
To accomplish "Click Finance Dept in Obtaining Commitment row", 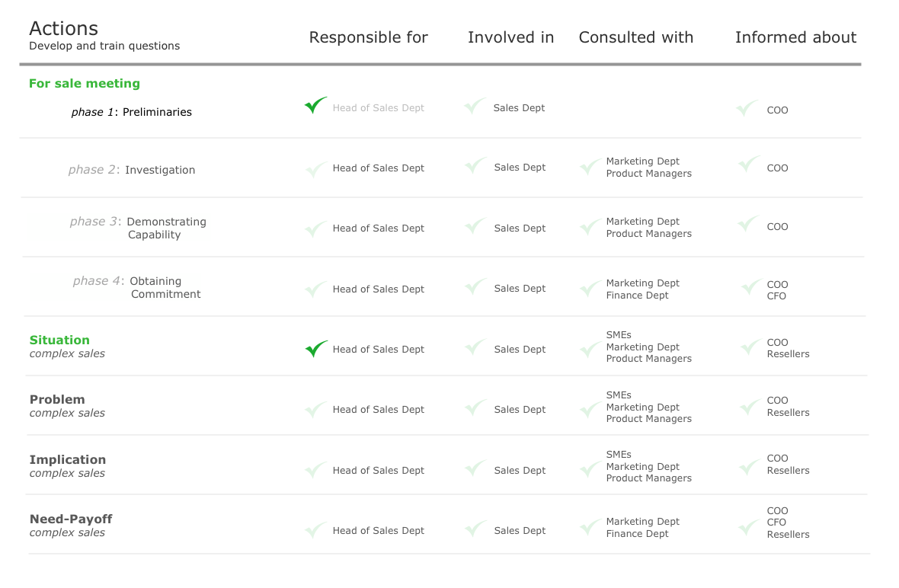I will click(637, 296).
